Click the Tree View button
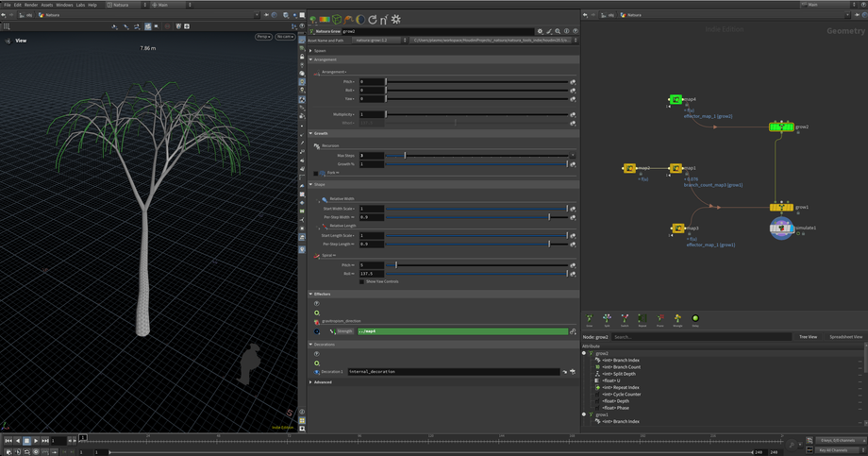This screenshot has height=456, width=868. coord(808,337)
